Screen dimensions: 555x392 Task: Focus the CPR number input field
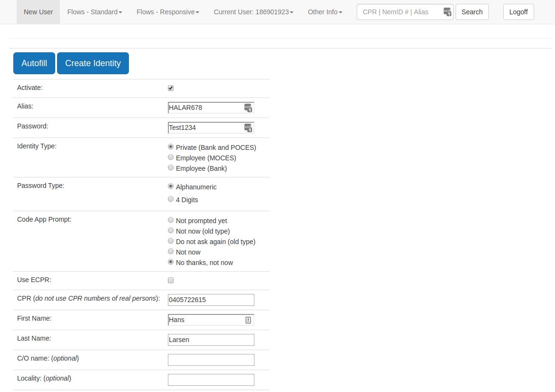pos(211,300)
